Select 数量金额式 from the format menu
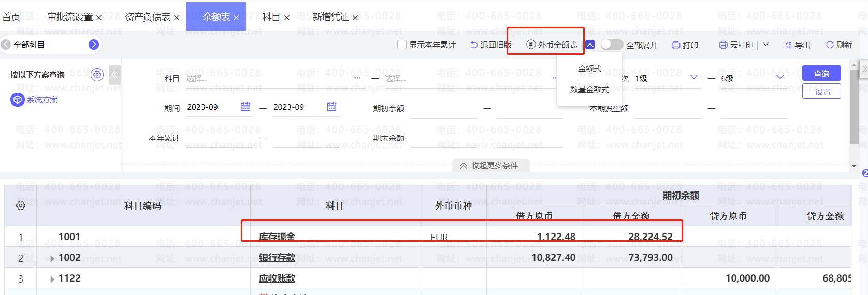The image size is (868, 295). click(x=589, y=90)
